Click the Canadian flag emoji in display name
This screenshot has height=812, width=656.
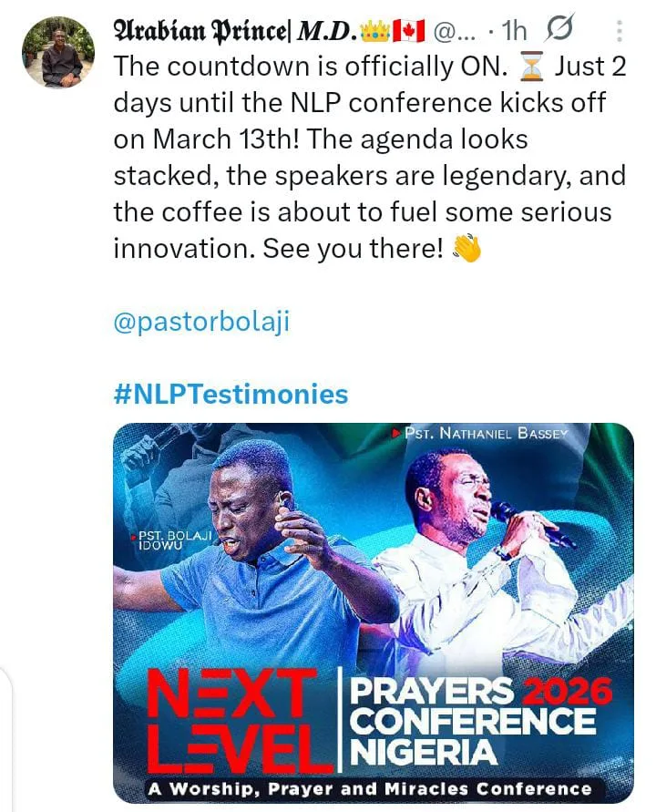408,30
